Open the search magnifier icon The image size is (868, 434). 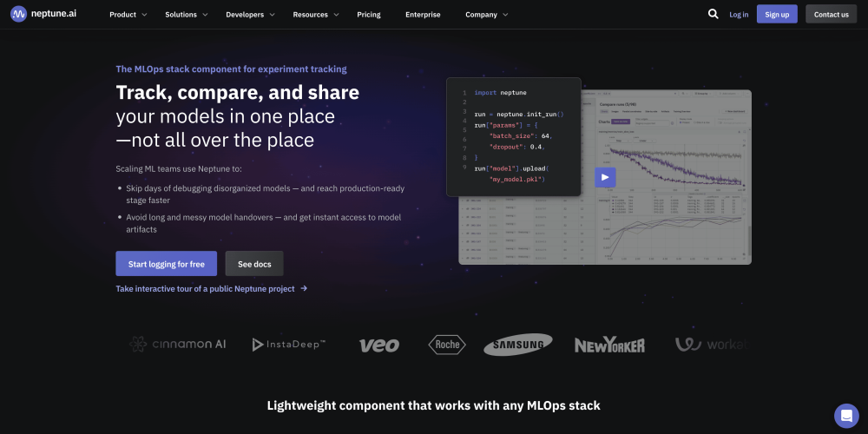(x=713, y=14)
